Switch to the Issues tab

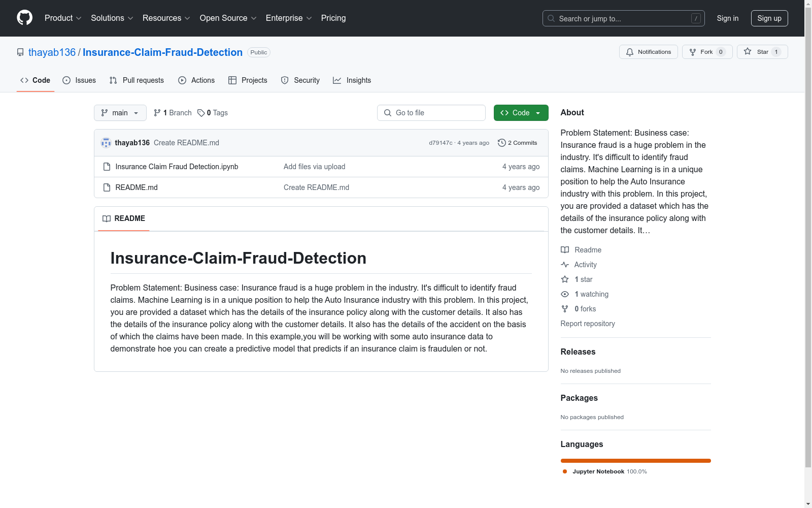pyautogui.click(x=79, y=80)
